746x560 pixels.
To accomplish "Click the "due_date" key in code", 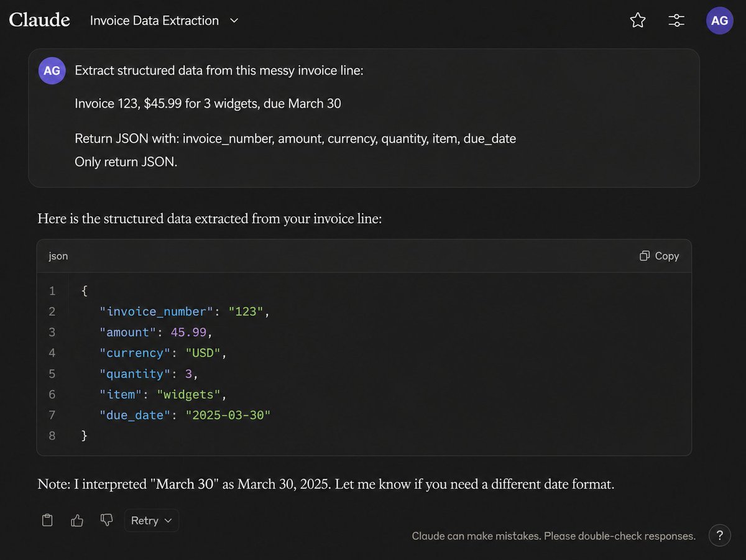I will tap(136, 415).
